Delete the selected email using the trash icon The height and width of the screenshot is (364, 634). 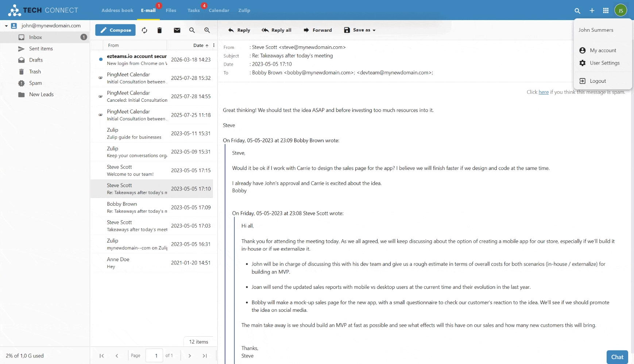(159, 30)
